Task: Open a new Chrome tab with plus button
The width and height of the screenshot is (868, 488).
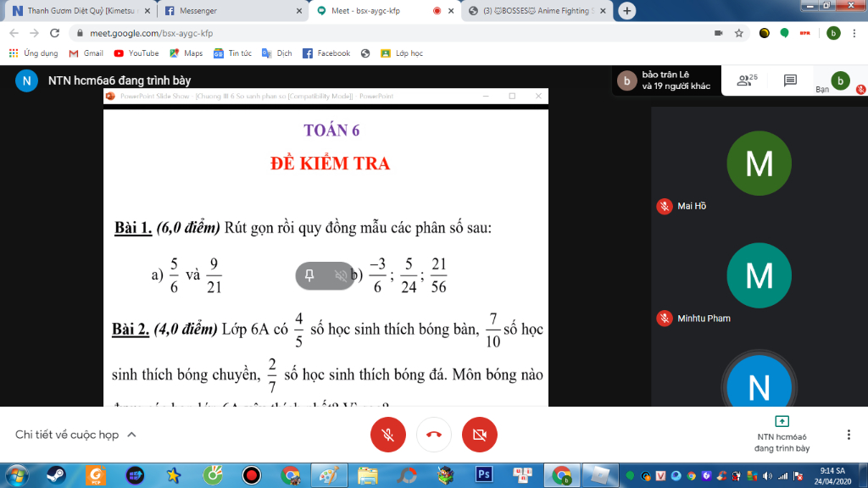Action: pos(626,10)
